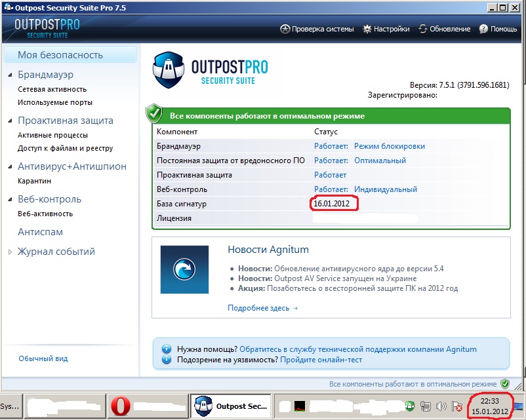Viewport: 526px width, 420px height.
Task: Click the Оптимальный protection mode link
Action: (x=380, y=161)
